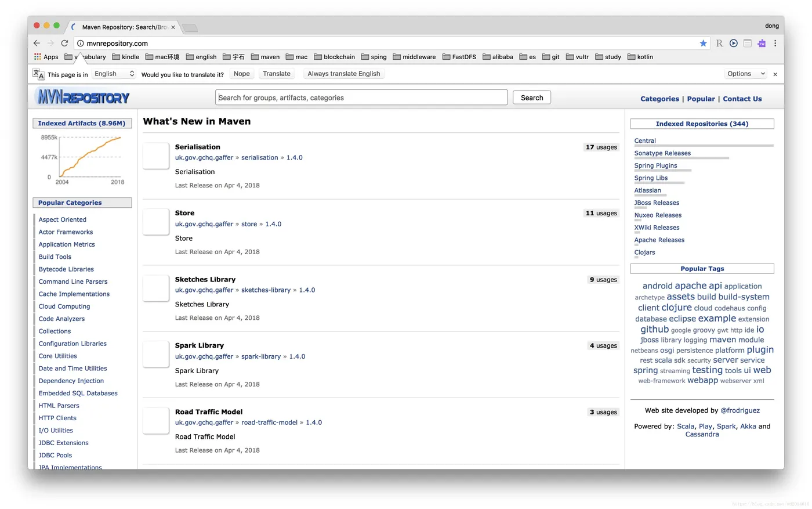The height and width of the screenshot is (509, 812).
Task: Open Popular in the top navigation
Action: [x=701, y=99]
